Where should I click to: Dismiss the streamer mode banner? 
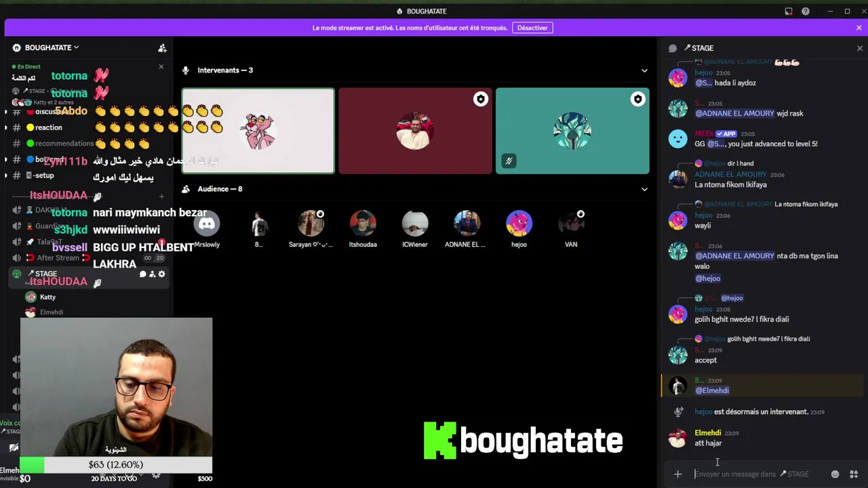click(859, 28)
